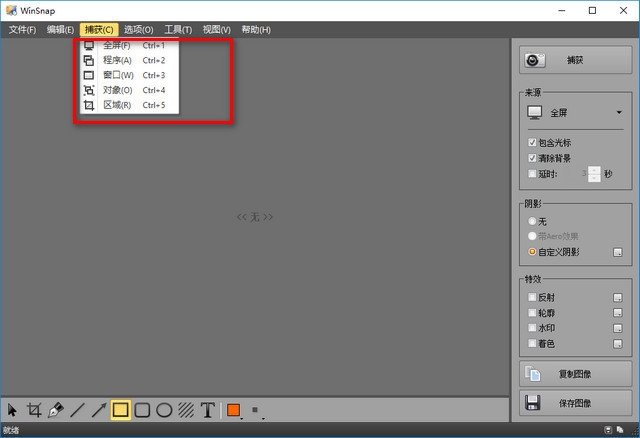Open settings button beside 水印
This screenshot has height=438, width=640.
618,328
